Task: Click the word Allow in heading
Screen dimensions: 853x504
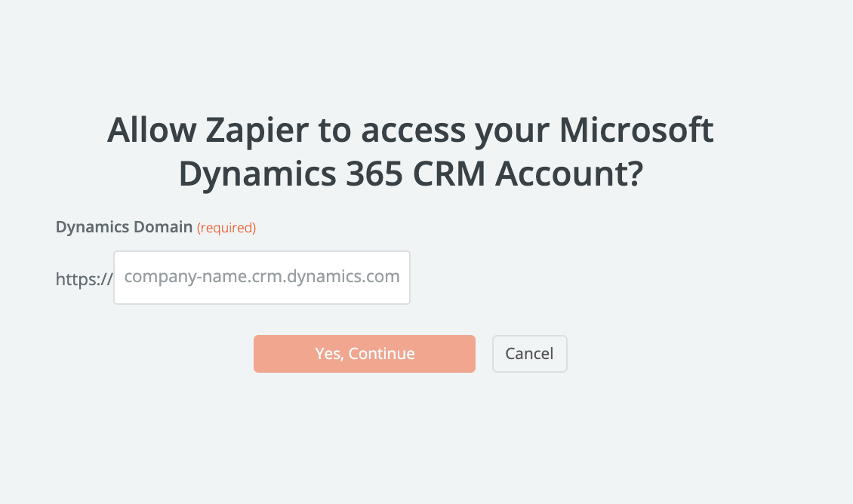Action: 149,131
